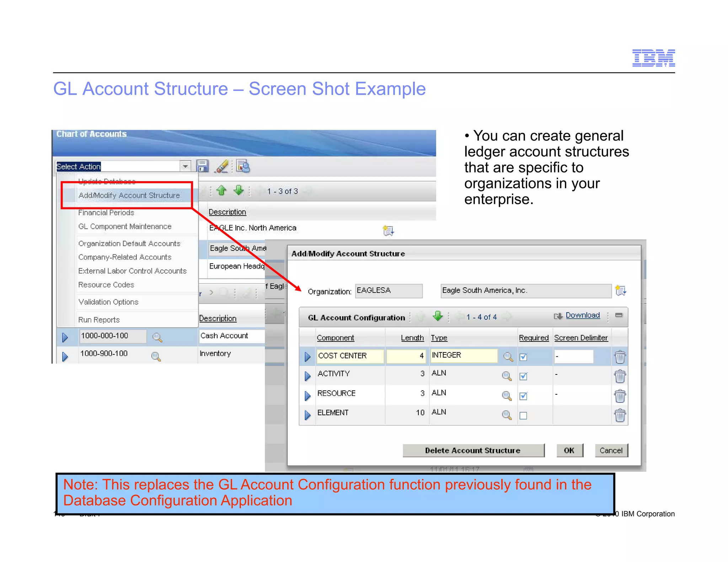Delete the ACTIVITY row with trash icon

pos(620,377)
